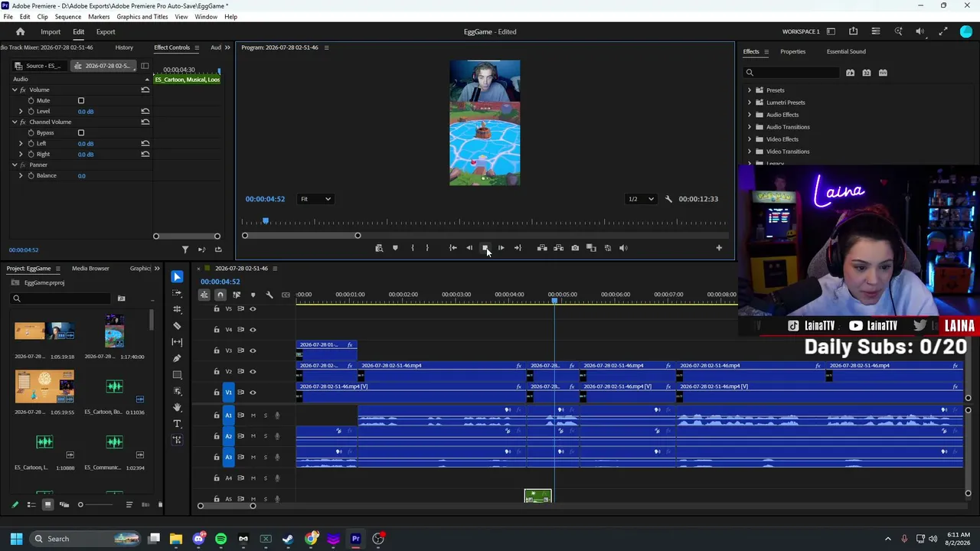Click the Lift button
Image resolution: width=980 pixels, height=551 pixels.
(x=542, y=248)
